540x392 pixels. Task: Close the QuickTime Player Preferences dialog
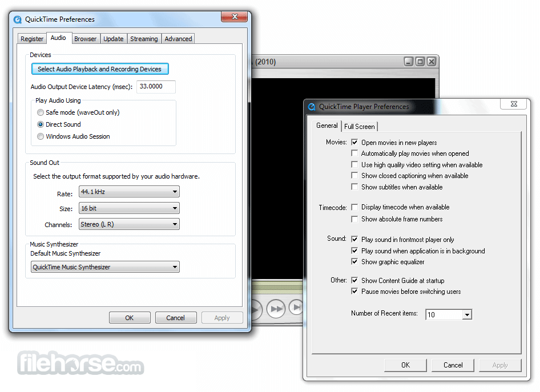click(x=514, y=104)
